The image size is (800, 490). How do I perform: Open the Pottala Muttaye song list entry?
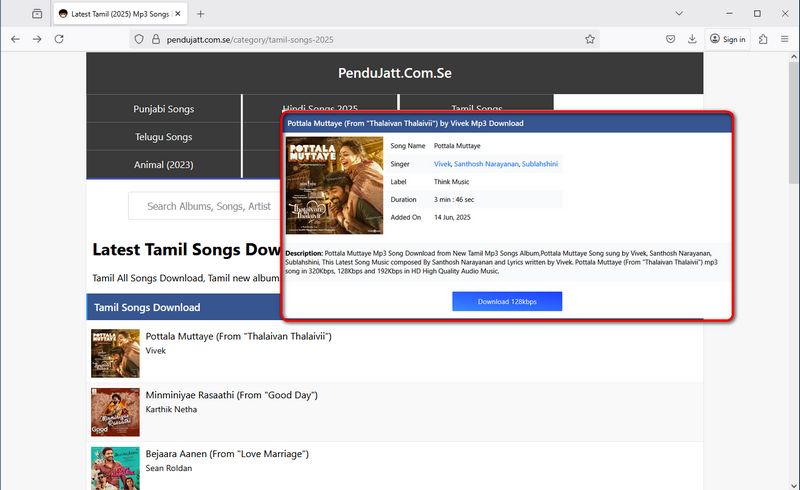coord(238,336)
